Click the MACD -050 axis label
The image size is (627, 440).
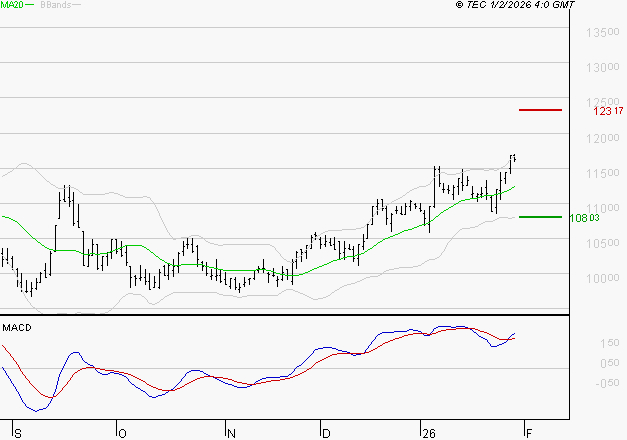click(607, 383)
